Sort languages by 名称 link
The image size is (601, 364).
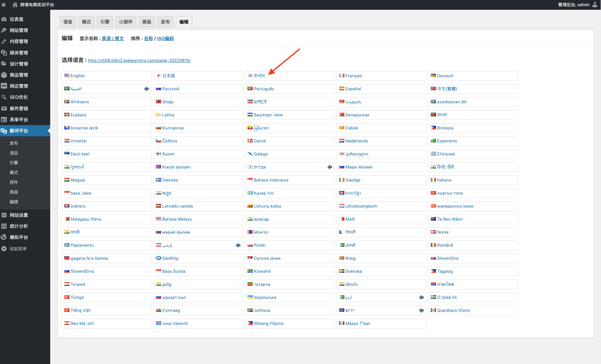point(148,38)
